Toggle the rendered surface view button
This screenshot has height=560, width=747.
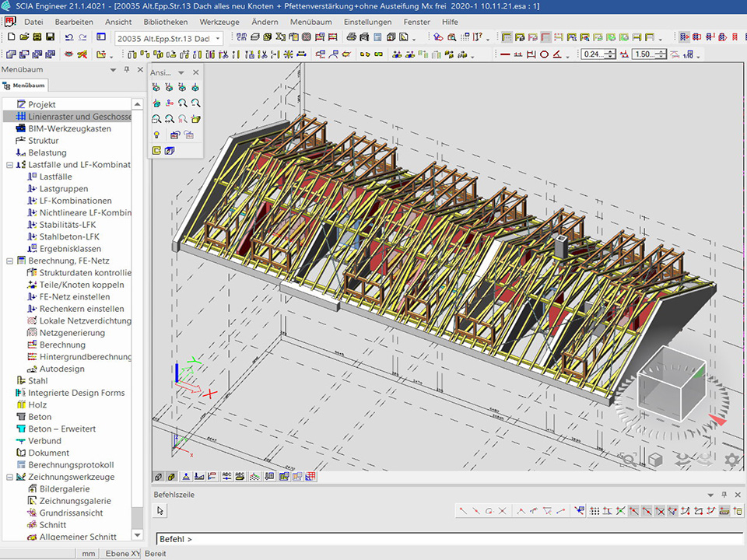pos(172,477)
